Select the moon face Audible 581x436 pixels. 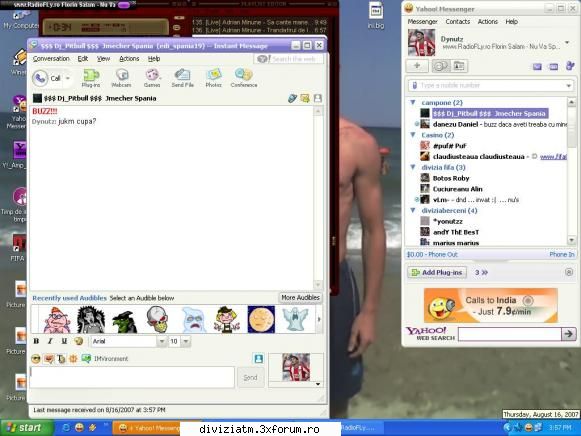point(261,319)
